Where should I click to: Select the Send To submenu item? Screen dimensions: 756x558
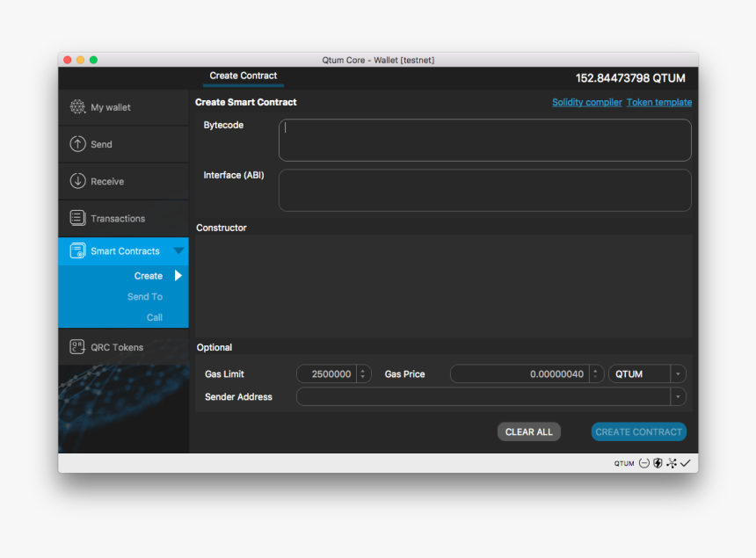(145, 297)
